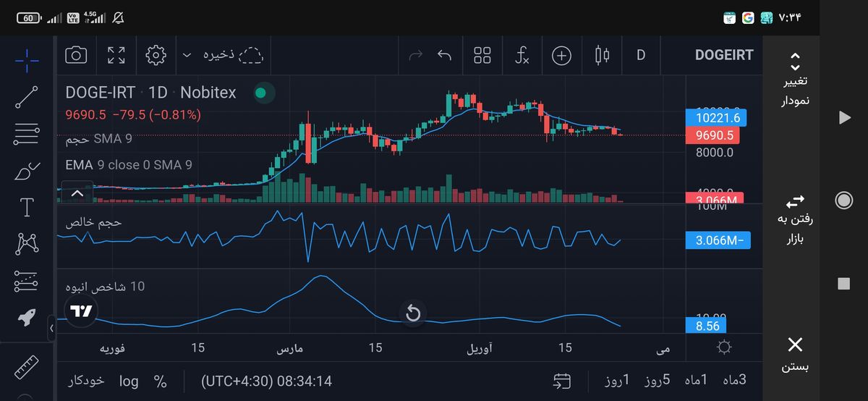Open the chart patterns tool
This screenshot has height=401, width=868.
(27, 244)
